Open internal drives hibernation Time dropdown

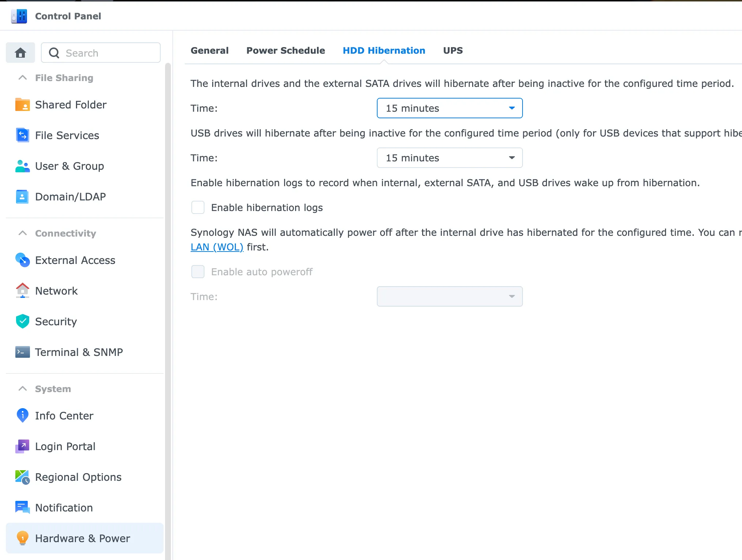450,108
